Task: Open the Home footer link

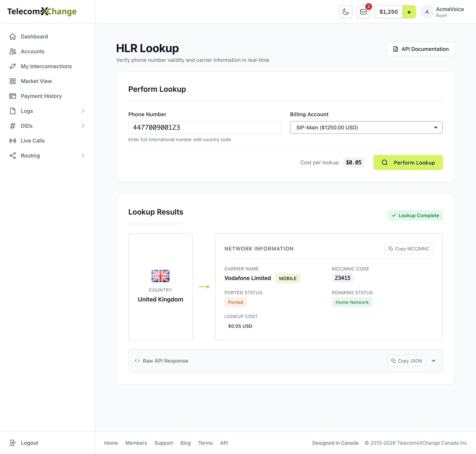Action: click(x=111, y=443)
